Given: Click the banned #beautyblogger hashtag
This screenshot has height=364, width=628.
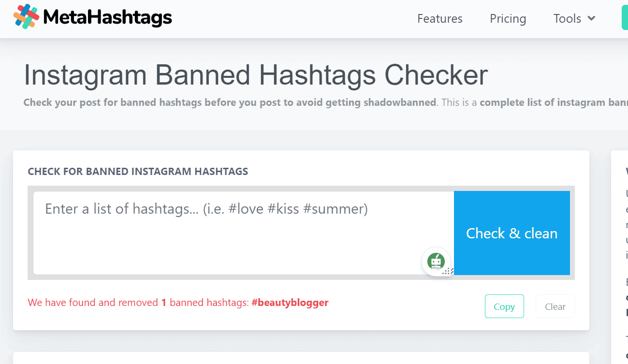Looking at the screenshot, I should [x=290, y=303].
